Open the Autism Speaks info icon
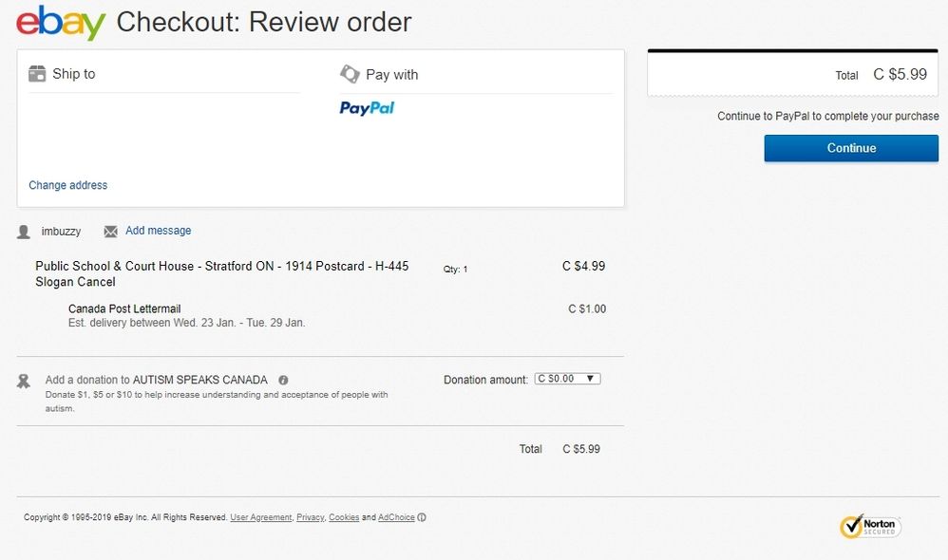The height and width of the screenshot is (560, 948). [x=283, y=380]
